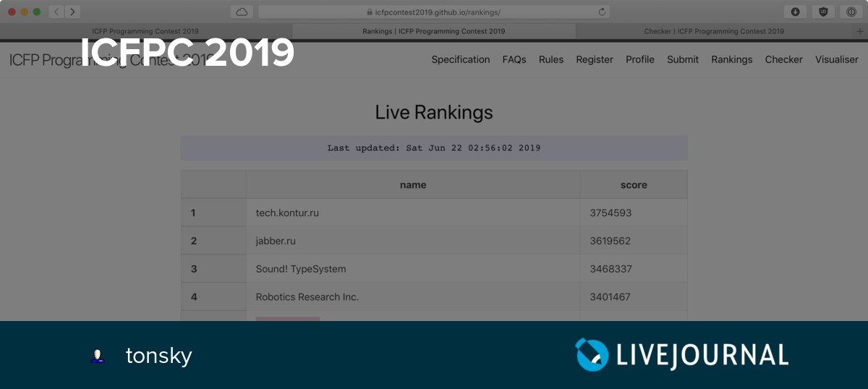
Task: Reload the page with the refresh icon
Action: pos(602,12)
